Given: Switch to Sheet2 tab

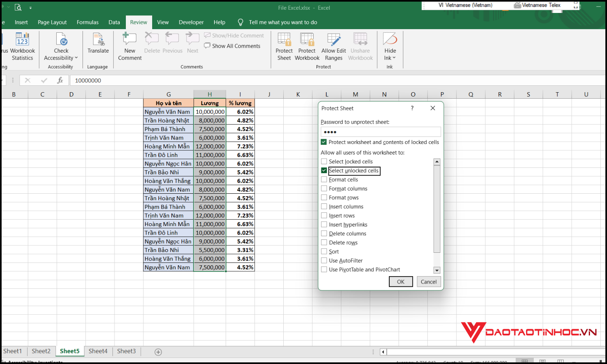Looking at the screenshot, I should pyautogui.click(x=41, y=351).
